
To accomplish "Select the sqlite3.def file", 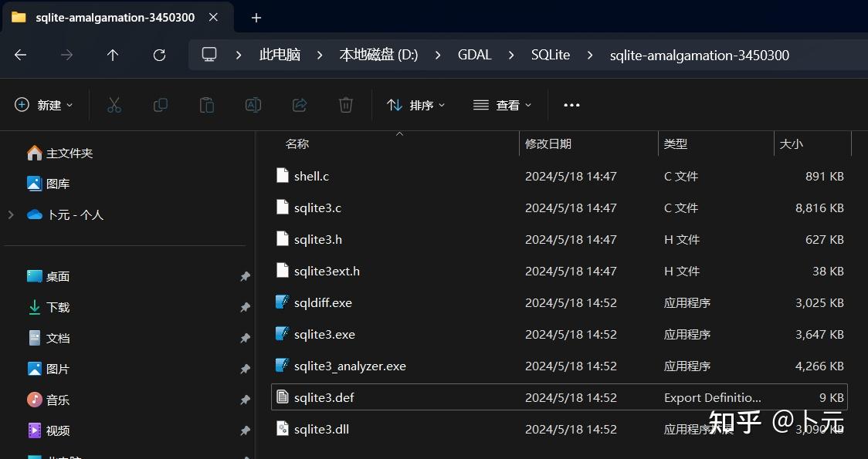I will tap(559, 397).
